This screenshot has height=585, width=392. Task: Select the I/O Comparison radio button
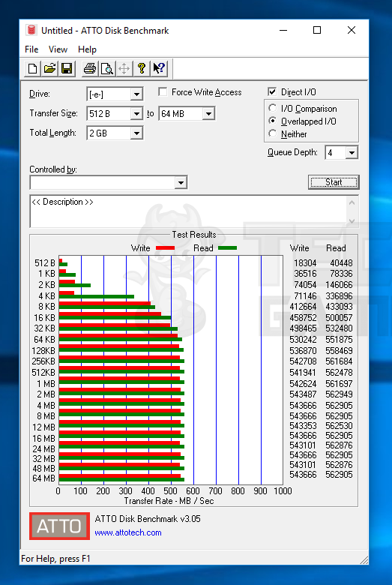pos(272,108)
